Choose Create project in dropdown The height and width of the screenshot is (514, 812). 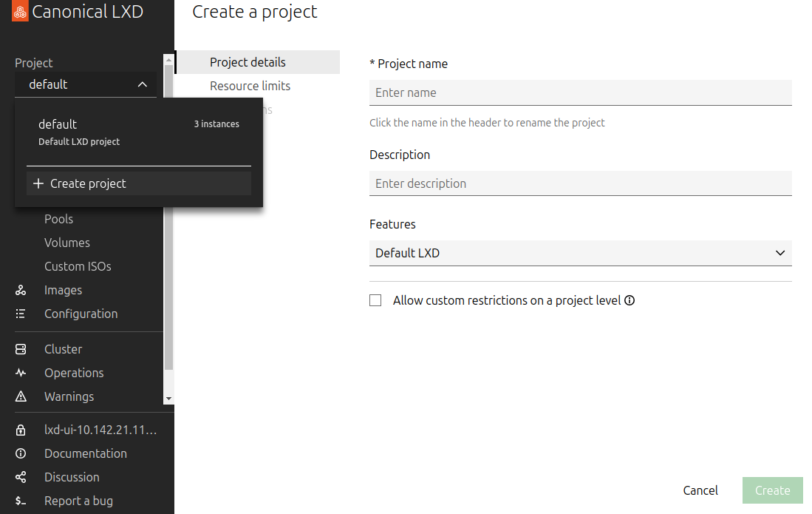(138, 183)
